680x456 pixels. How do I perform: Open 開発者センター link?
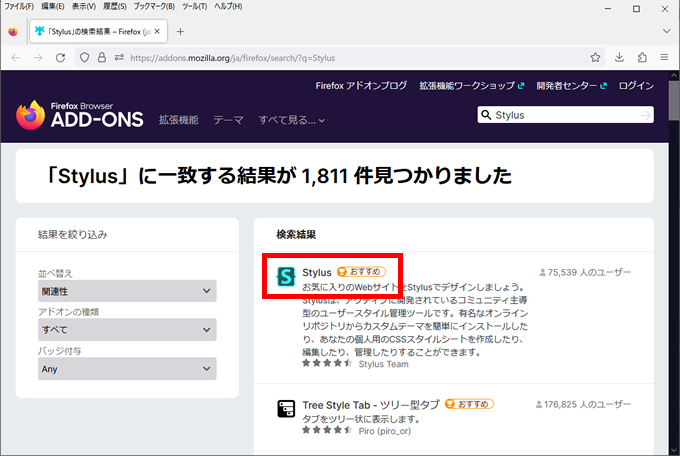pyautogui.click(x=571, y=86)
